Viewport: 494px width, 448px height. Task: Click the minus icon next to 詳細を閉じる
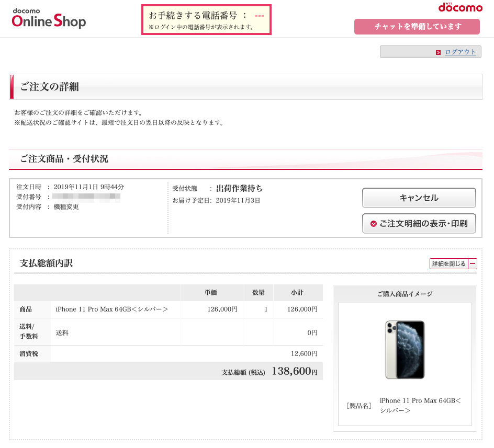pyautogui.click(x=473, y=264)
